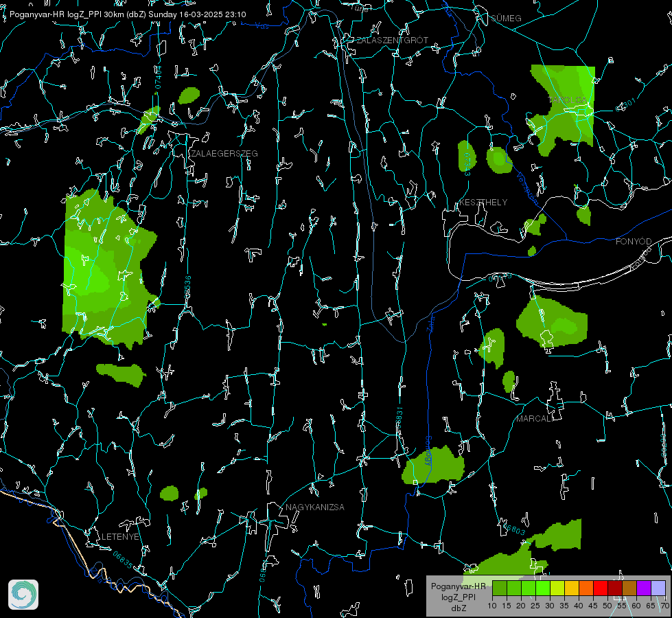Click the ZALASZENTGRÓT city label
This screenshot has height=618, width=672.
[392, 41]
